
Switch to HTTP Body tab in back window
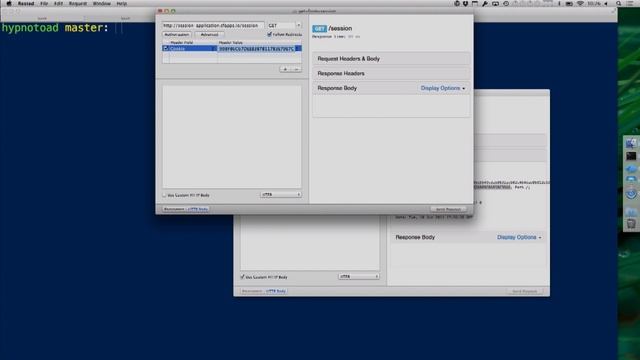[276, 291]
